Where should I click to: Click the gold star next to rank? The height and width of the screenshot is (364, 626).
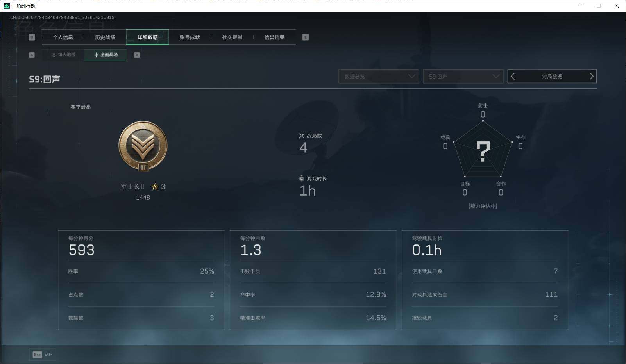point(155,187)
